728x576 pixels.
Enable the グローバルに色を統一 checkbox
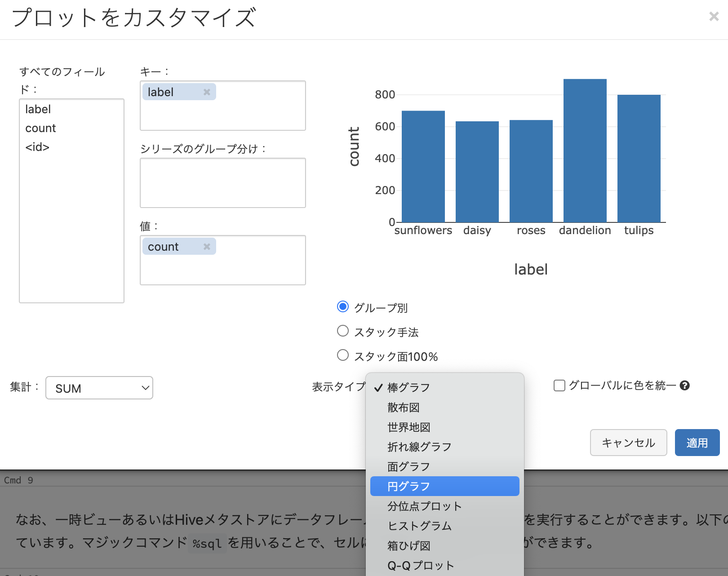pyautogui.click(x=559, y=385)
